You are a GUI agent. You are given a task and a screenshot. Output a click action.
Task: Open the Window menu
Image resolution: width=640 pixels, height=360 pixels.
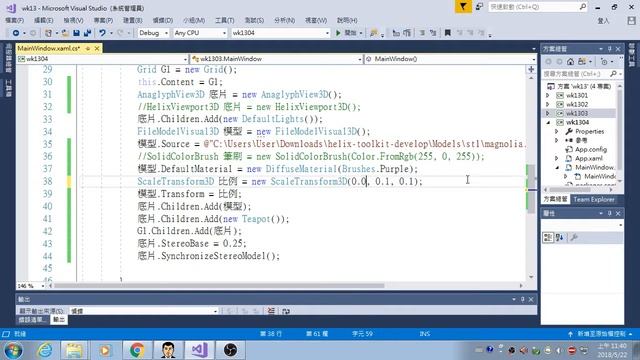pos(316,20)
